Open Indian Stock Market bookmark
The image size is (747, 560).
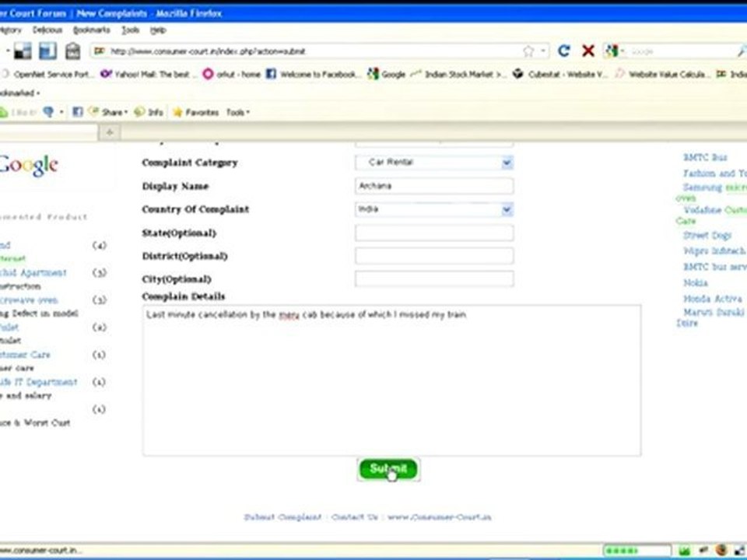click(x=458, y=75)
